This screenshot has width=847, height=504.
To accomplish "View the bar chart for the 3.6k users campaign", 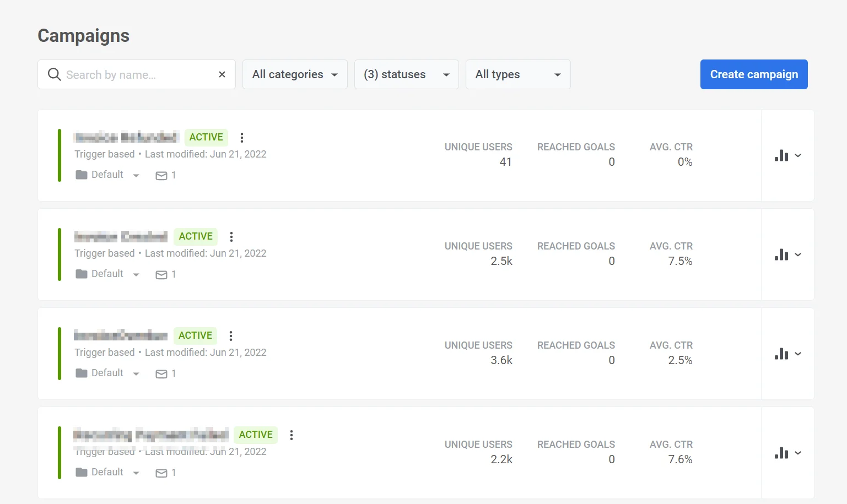I will tap(781, 354).
